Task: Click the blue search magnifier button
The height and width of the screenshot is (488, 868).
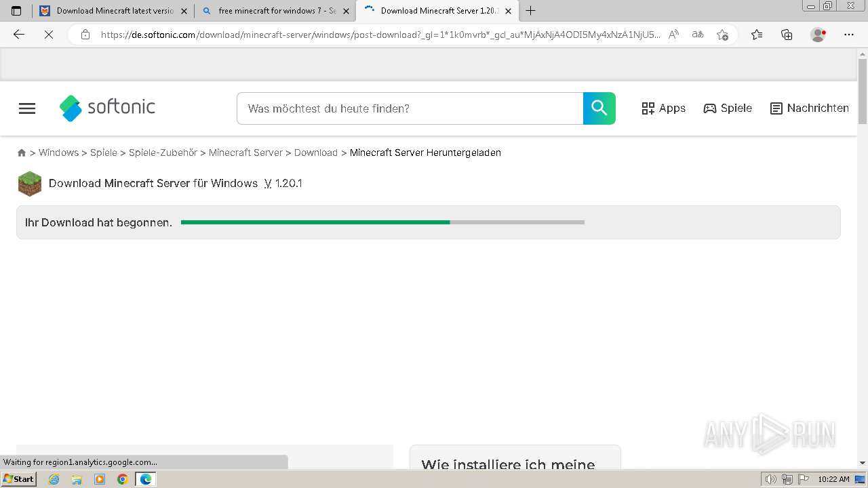Action: coord(599,108)
